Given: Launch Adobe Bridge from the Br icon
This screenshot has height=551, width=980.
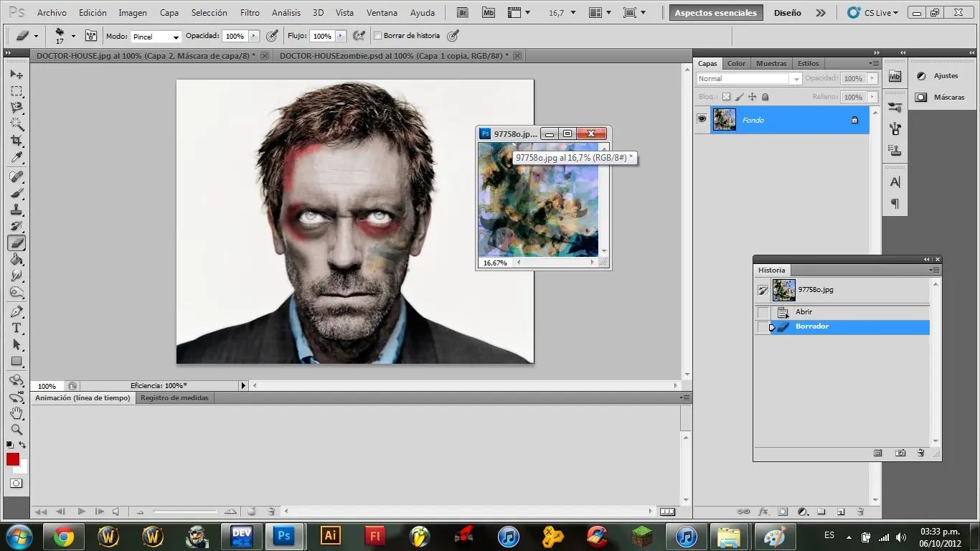Looking at the screenshot, I should click(463, 13).
